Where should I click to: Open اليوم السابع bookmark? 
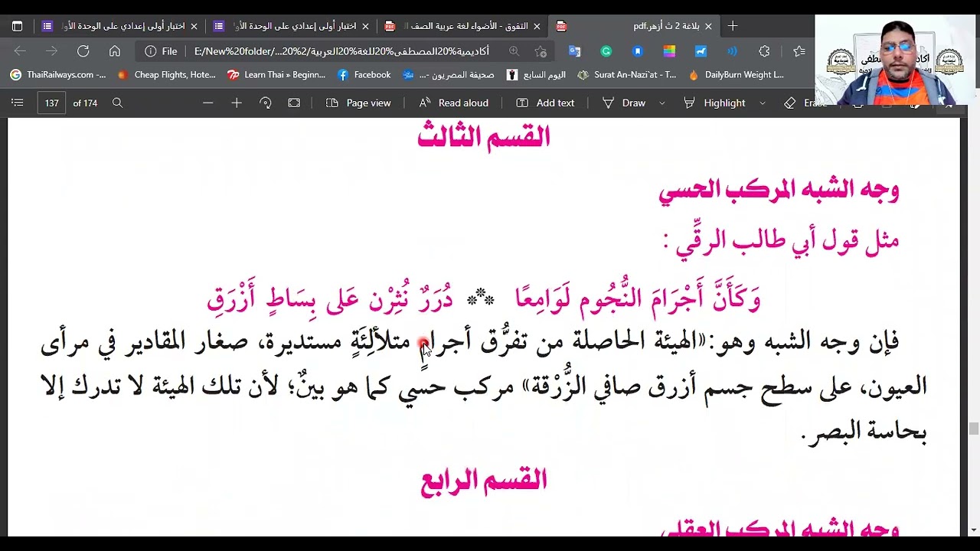[x=536, y=75]
